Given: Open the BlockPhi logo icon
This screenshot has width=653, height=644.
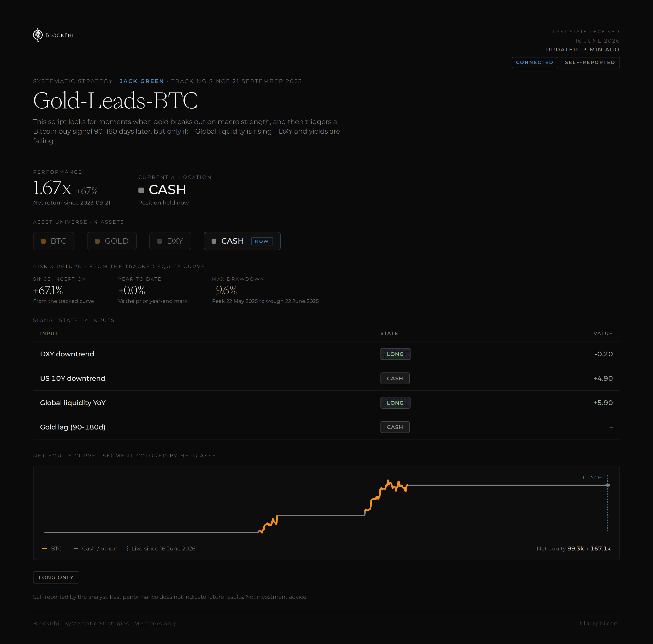Looking at the screenshot, I should click(38, 35).
